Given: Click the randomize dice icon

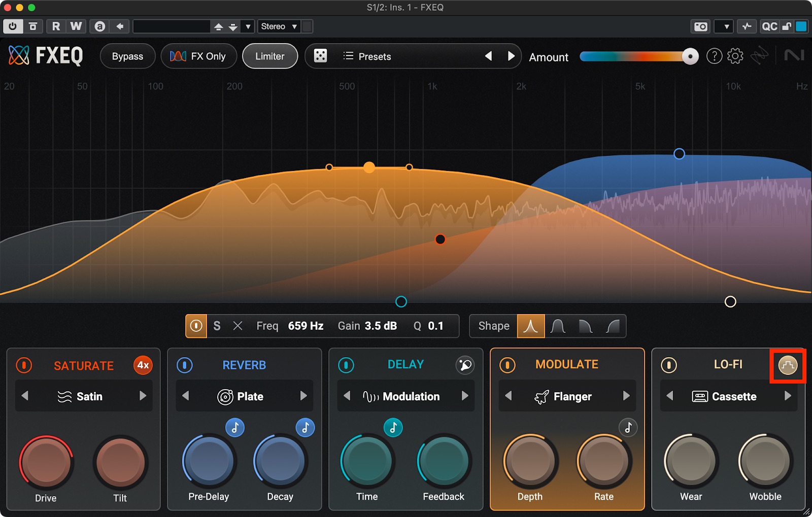Looking at the screenshot, I should (x=320, y=56).
